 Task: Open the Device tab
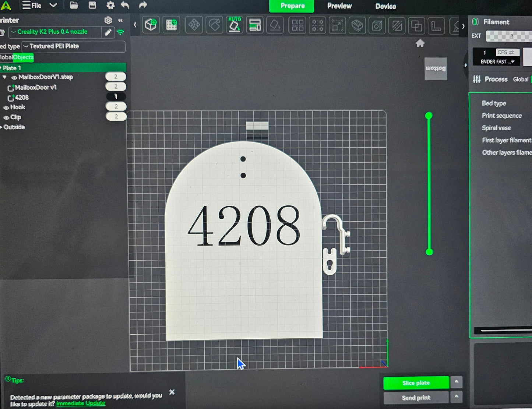(385, 6)
